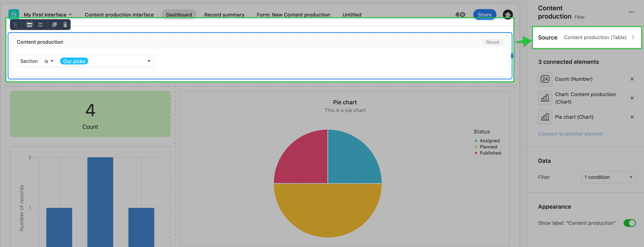Switch to Content production interface tab
Screen dimensions: 644x247
(119, 15)
